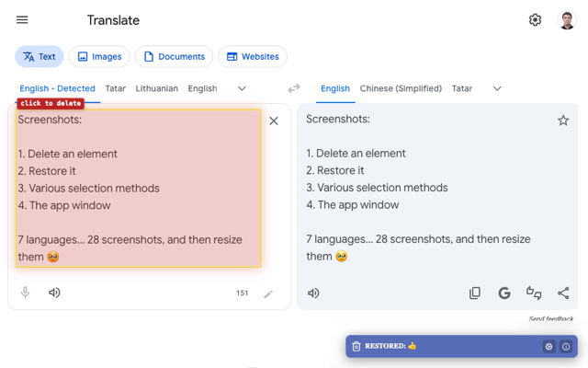The width and height of the screenshot is (588, 368).
Task: Switch to Documents translation mode
Action: pyautogui.click(x=174, y=57)
